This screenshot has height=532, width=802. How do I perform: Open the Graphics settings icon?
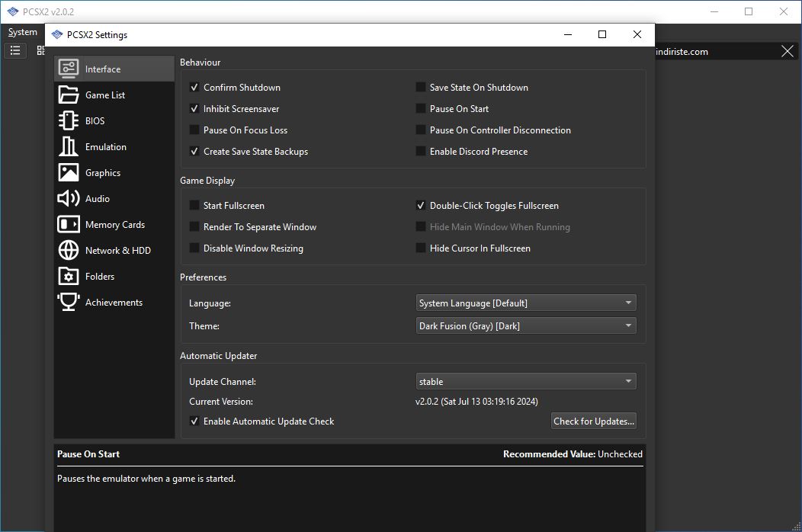[x=68, y=172]
